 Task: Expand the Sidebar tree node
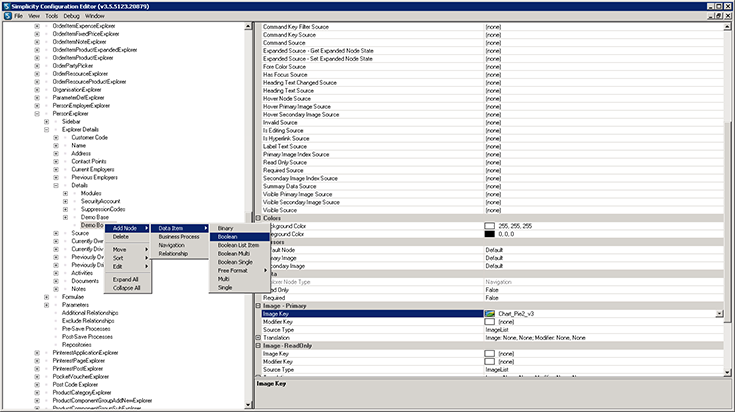(47, 121)
